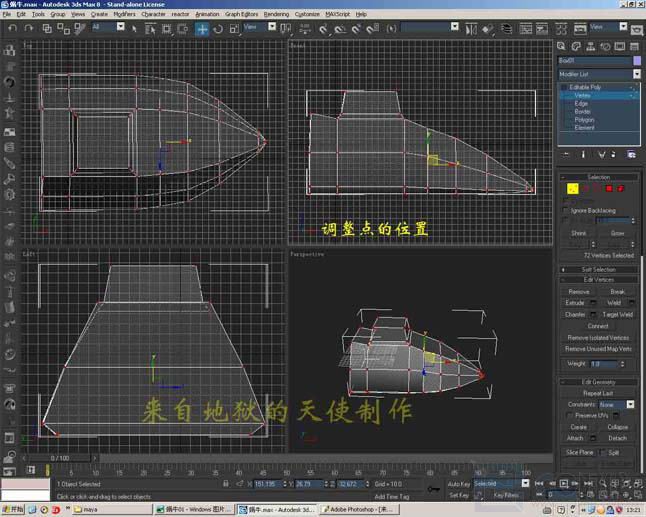Expand the Soft Selection rollout

click(599, 269)
